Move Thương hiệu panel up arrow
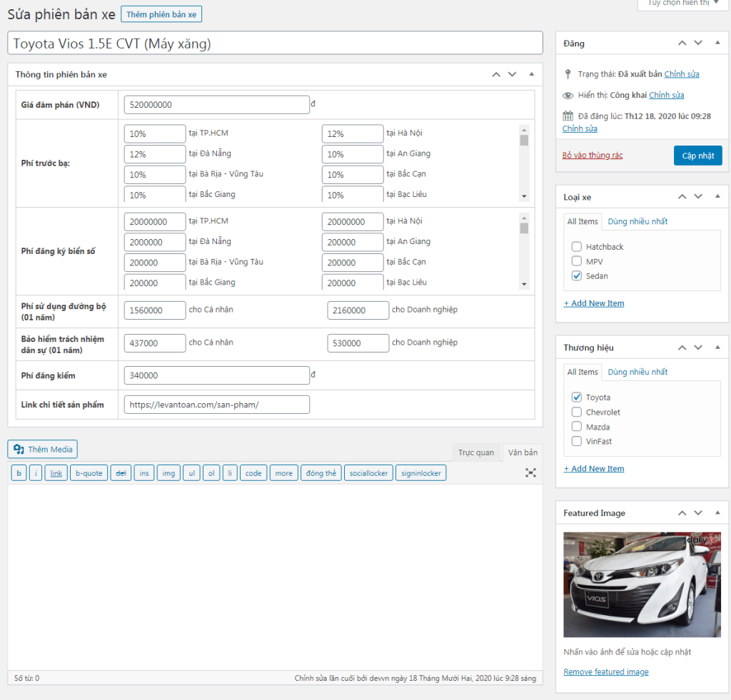 [682, 348]
